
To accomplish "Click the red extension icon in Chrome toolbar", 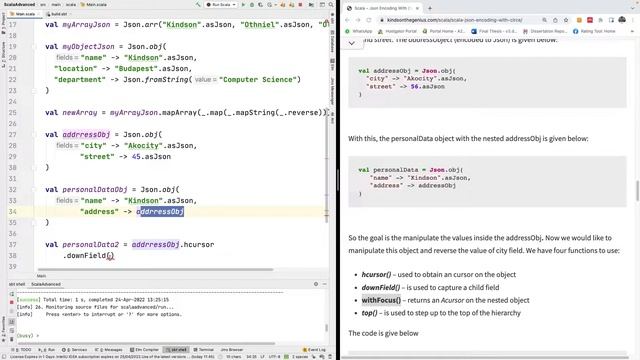I will [590, 20].
